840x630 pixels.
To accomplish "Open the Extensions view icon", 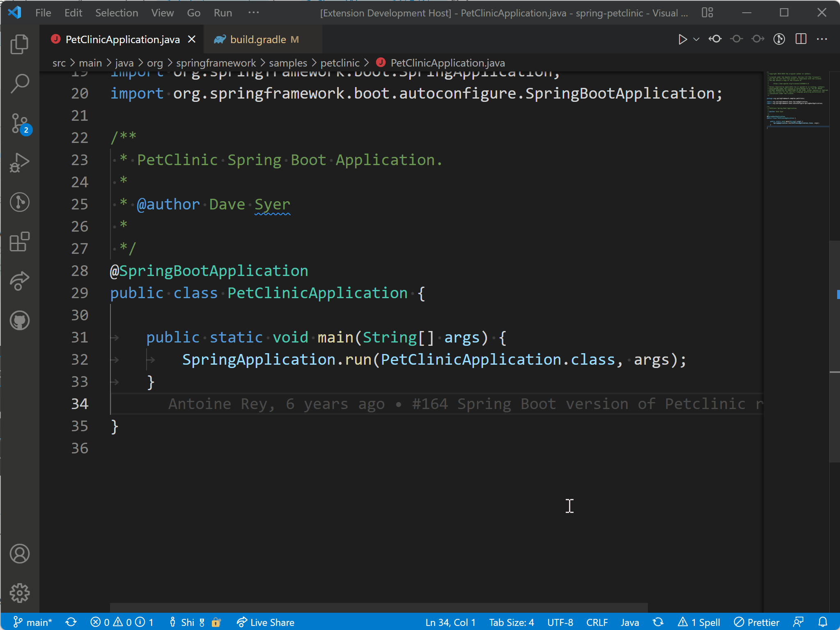I will tap(19, 242).
